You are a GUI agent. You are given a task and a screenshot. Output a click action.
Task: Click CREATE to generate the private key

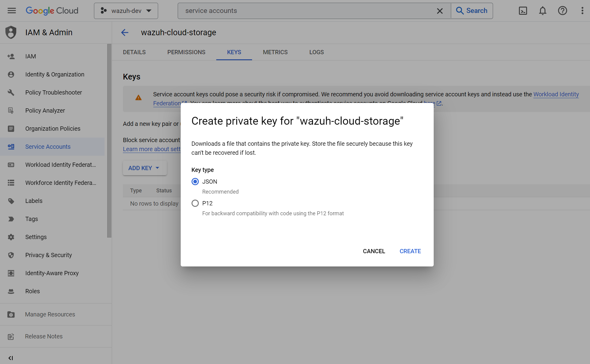[410, 251]
